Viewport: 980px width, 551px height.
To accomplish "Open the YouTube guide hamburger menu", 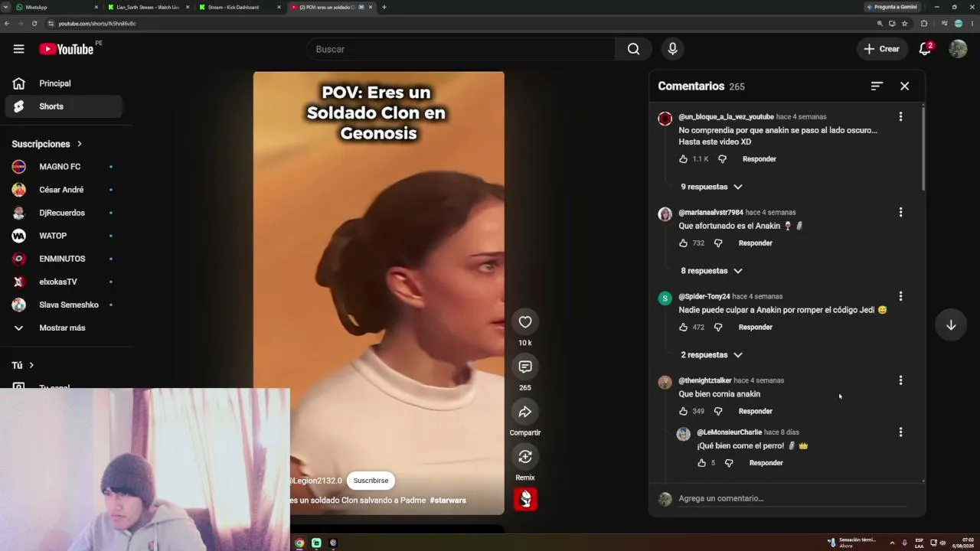I will point(18,49).
